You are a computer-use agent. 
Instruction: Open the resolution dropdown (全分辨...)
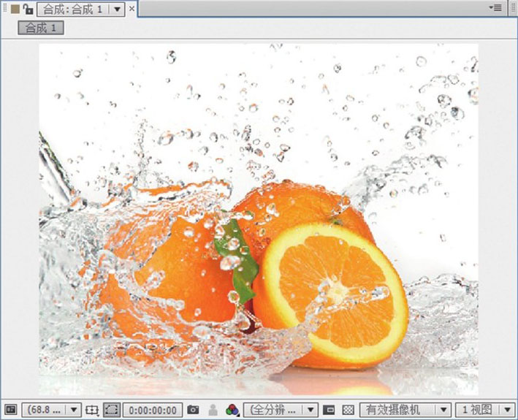coord(281,411)
